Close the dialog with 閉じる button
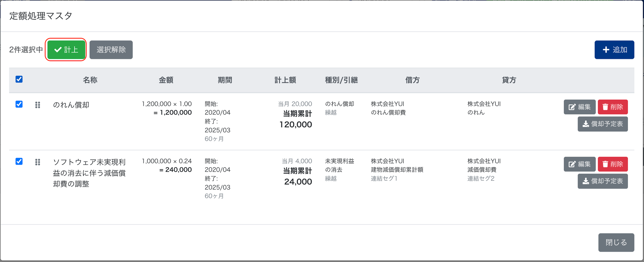Screen dimensions: 644x262 click(x=616, y=242)
